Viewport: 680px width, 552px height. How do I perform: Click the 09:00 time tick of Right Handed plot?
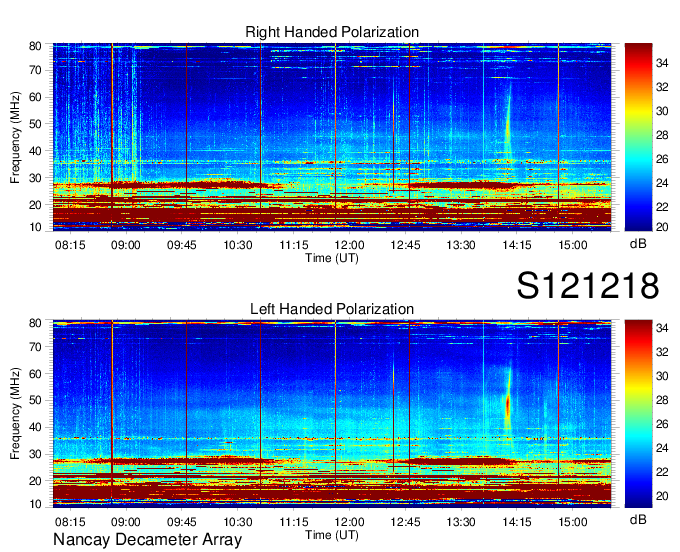126,245
